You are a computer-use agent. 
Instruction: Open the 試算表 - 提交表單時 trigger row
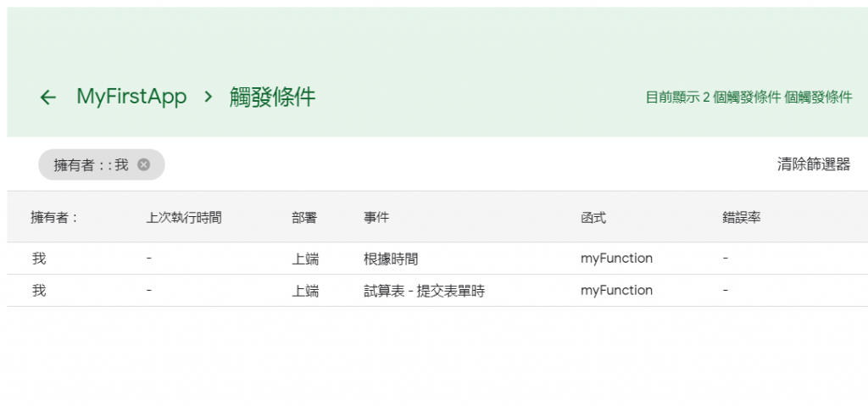coord(437,290)
